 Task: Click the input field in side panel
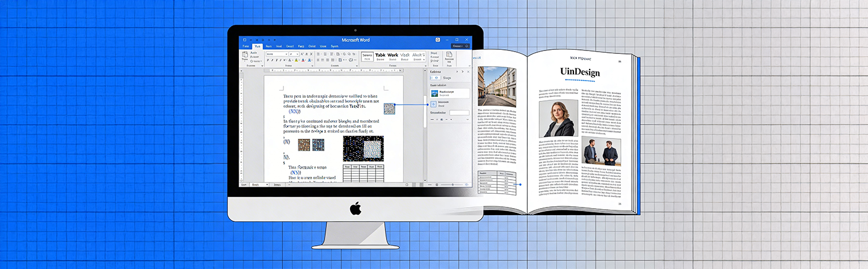pyautogui.click(x=459, y=112)
